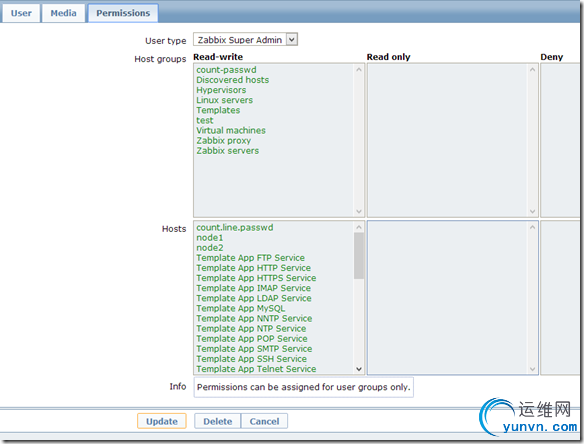Open the User type dropdown
The height and width of the screenshot is (444, 584).
point(245,39)
